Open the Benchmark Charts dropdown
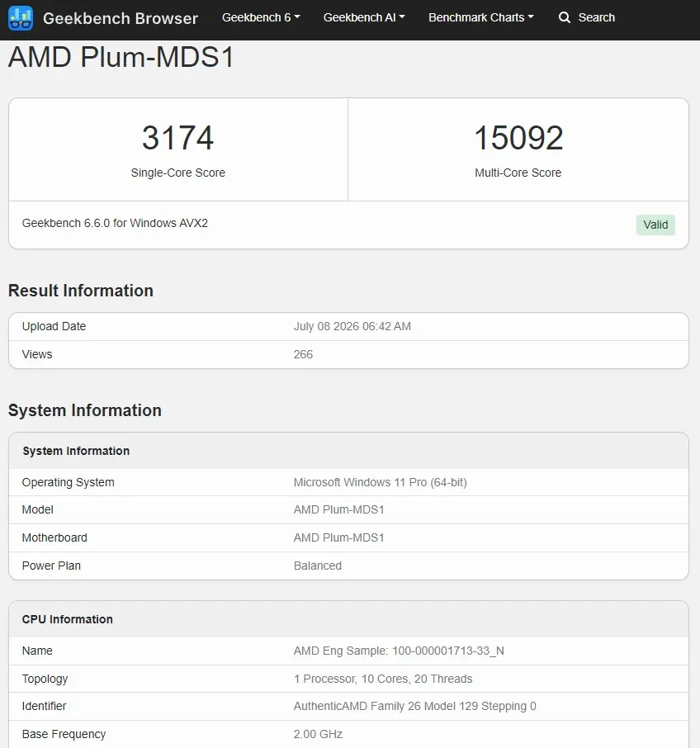Viewport: 700px width, 748px height. pyautogui.click(x=480, y=17)
